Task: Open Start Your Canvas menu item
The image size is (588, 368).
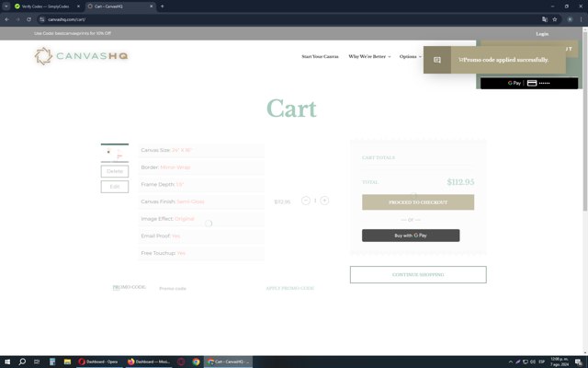Action: (x=320, y=56)
